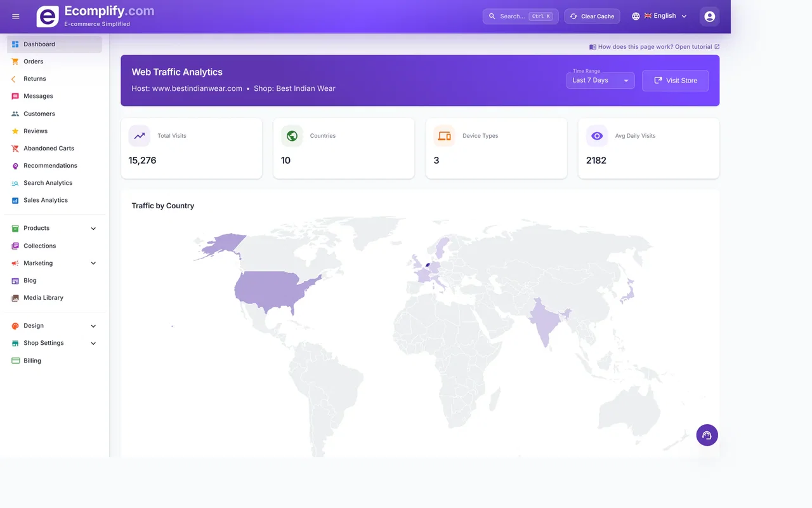
Task: Click the Avg Daily Visits value 2182
Action: pyautogui.click(x=596, y=161)
